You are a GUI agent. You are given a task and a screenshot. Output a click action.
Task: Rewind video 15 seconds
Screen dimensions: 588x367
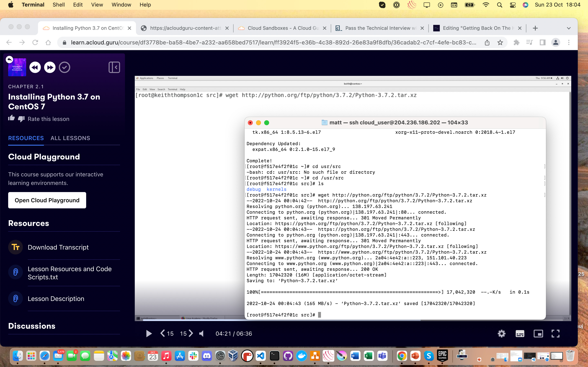click(x=167, y=334)
